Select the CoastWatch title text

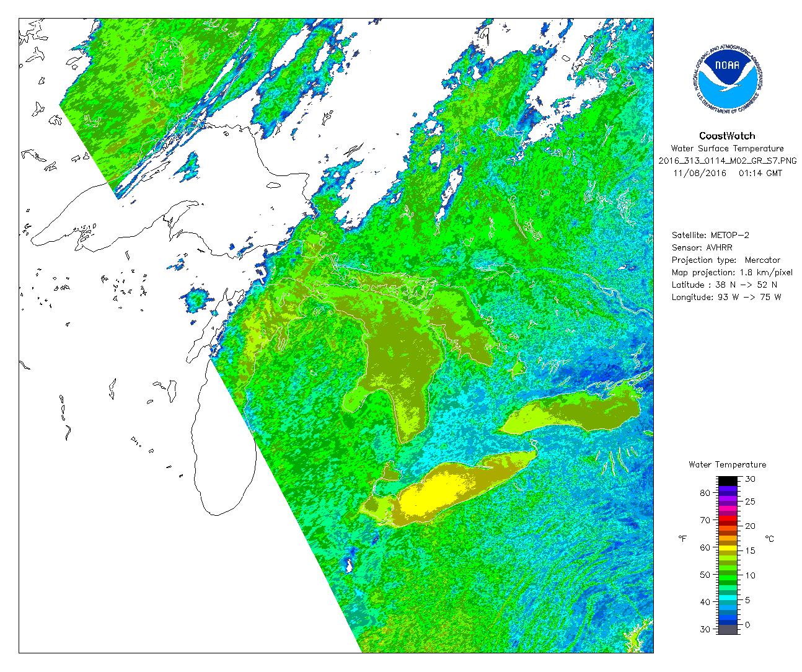(x=727, y=136)
